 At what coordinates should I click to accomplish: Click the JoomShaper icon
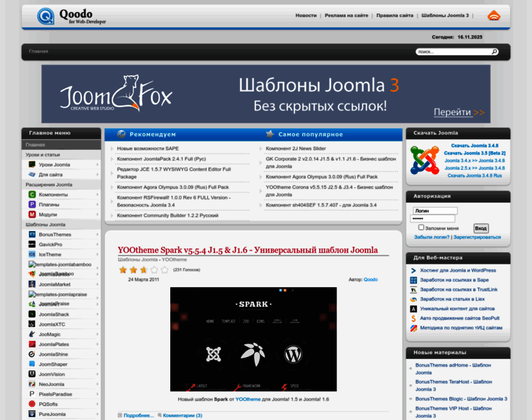[32, 364]
